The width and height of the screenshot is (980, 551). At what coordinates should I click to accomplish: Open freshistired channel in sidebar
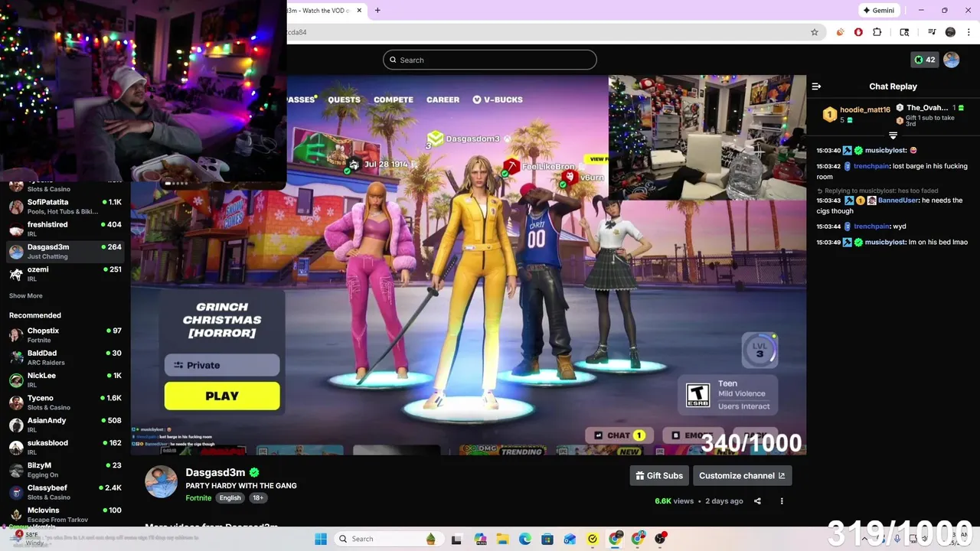(65, 229)
